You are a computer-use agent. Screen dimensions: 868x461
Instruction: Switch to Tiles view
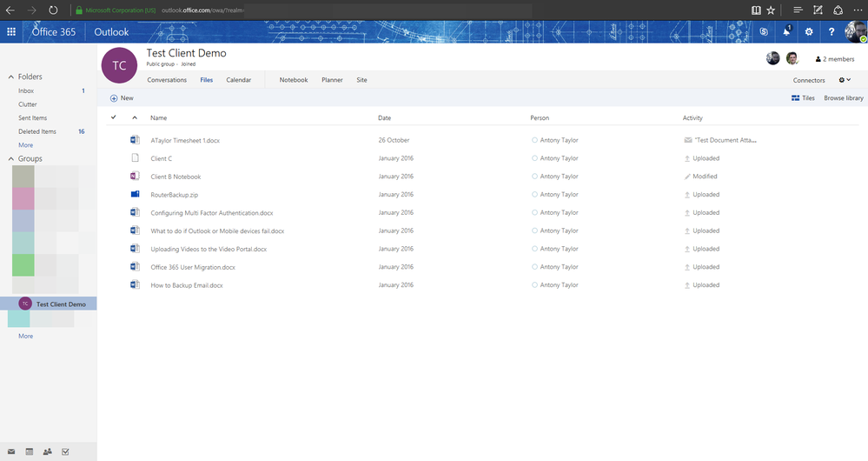pos(803,98)
